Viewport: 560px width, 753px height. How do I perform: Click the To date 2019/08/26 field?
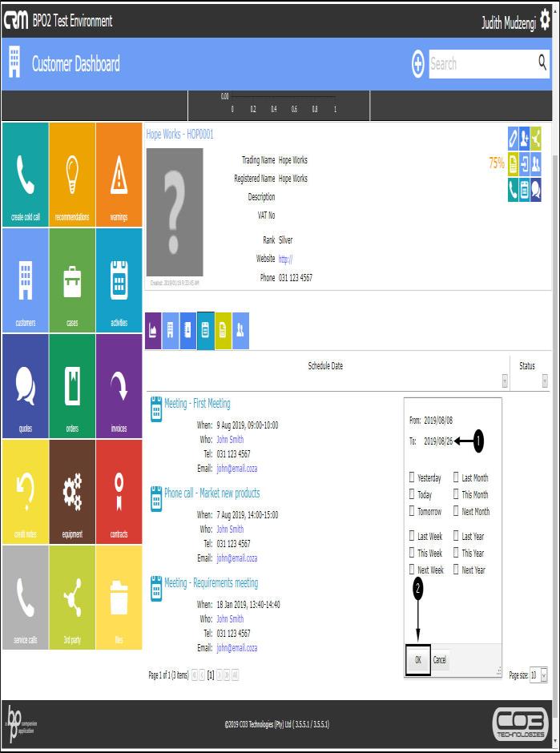(x=438, y=441)
